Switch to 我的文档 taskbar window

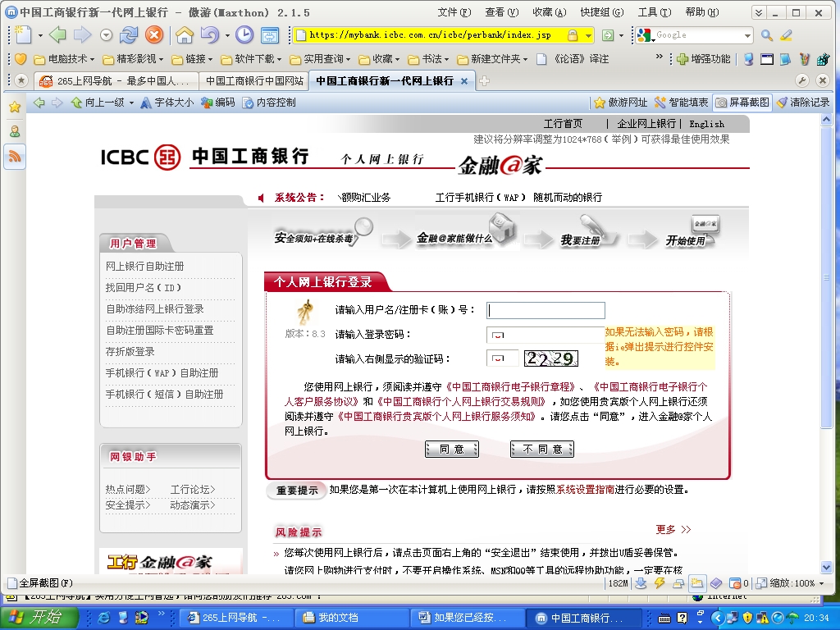(351, 618)
